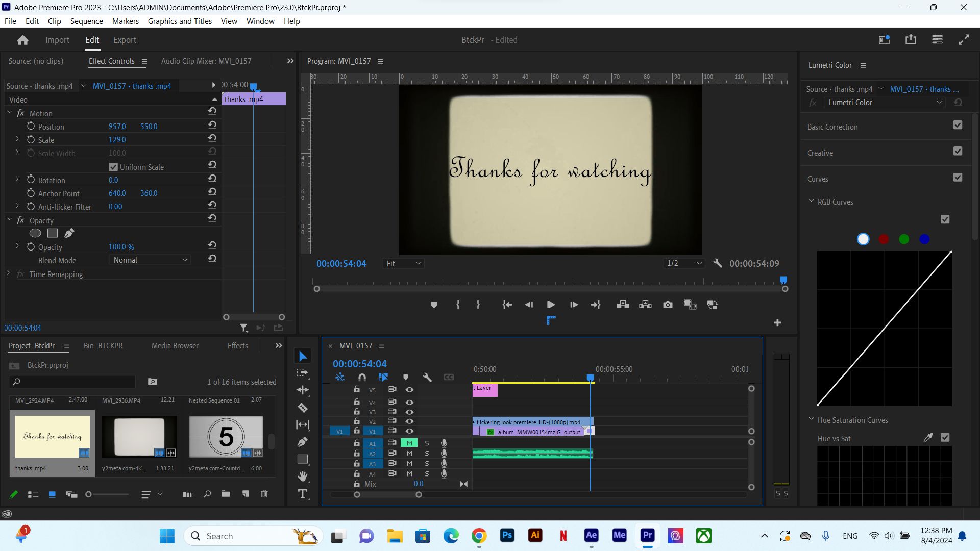980x551 pixels.
Task: Select the Razor tool in the timeline toolbar
Action: [x=303, y=408]
